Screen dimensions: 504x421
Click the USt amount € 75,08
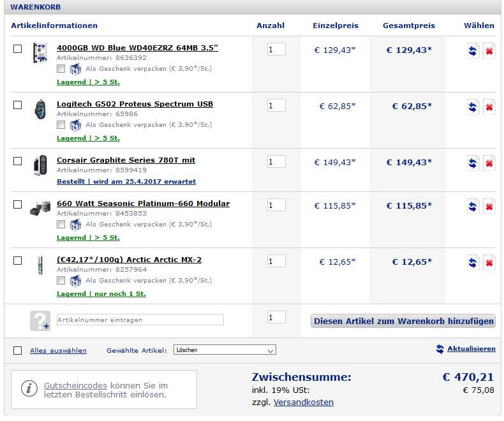(478, 390)
